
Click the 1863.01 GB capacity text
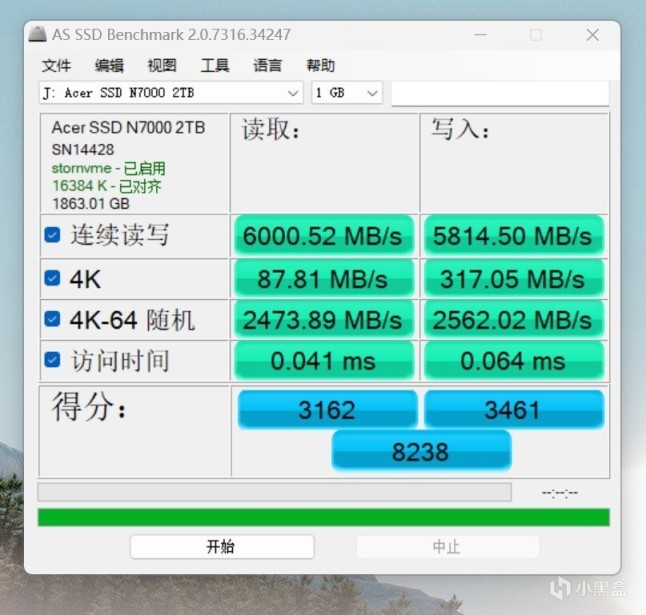91,203
